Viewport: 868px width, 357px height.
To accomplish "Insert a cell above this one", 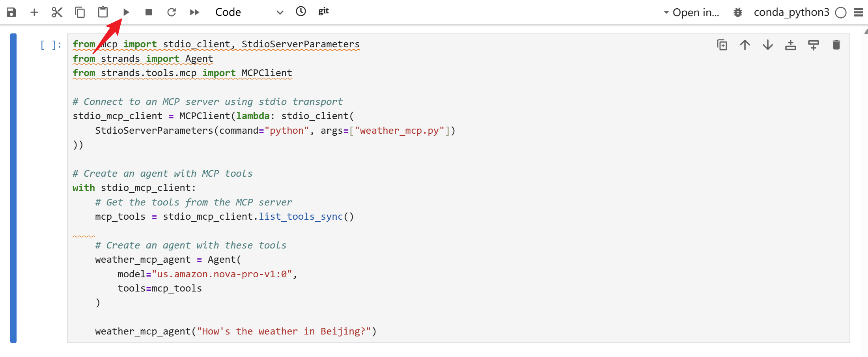I will [x=791, y=45].
